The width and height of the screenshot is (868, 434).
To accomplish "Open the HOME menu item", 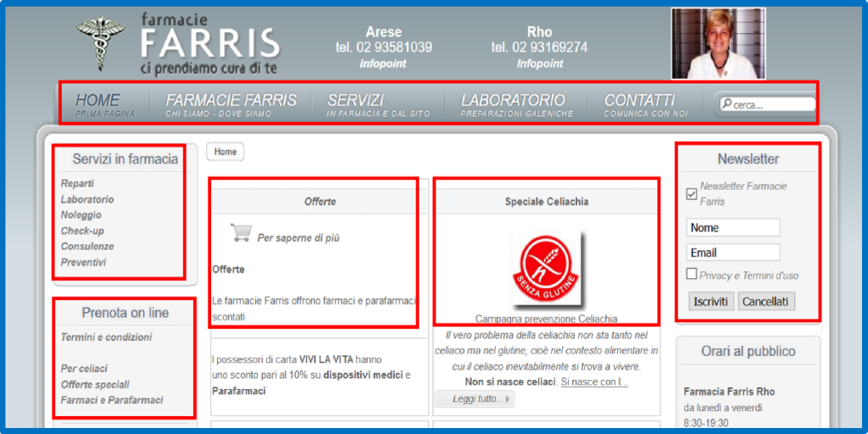I will coord(104,104).
